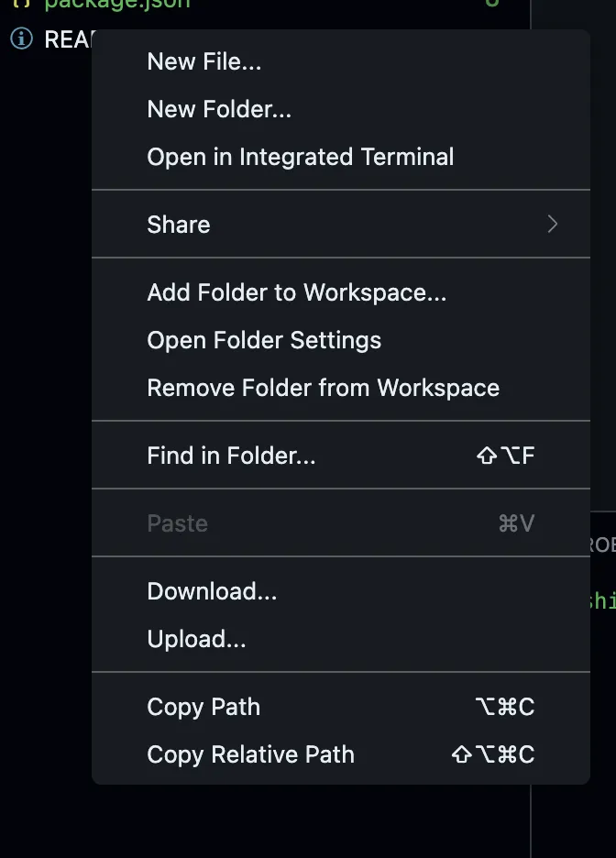Image resolution: width=616 pixels, height=858 pixels.
Task: Click Copy Path in the menu
Action: tap(203, 708)
